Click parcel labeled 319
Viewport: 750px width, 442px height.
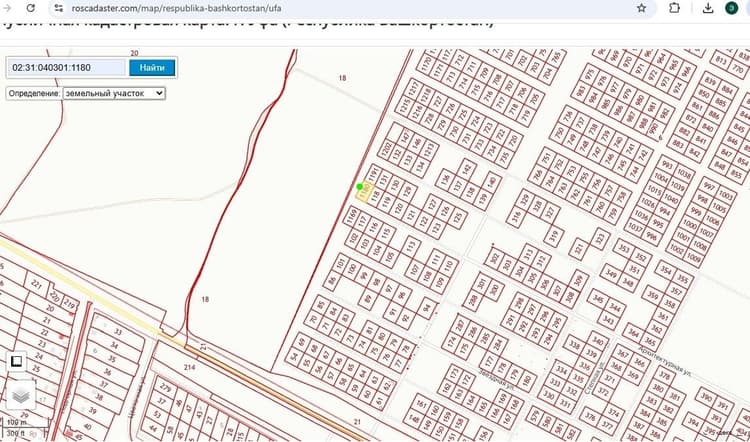(x=554, y=236)
